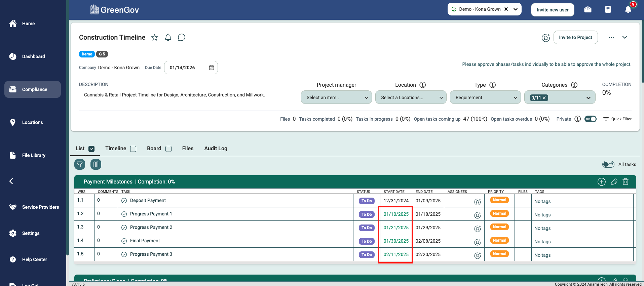Screen dimensions: 644x286
Task: Open Locations in the sidebar
Action: pos(32,122)
